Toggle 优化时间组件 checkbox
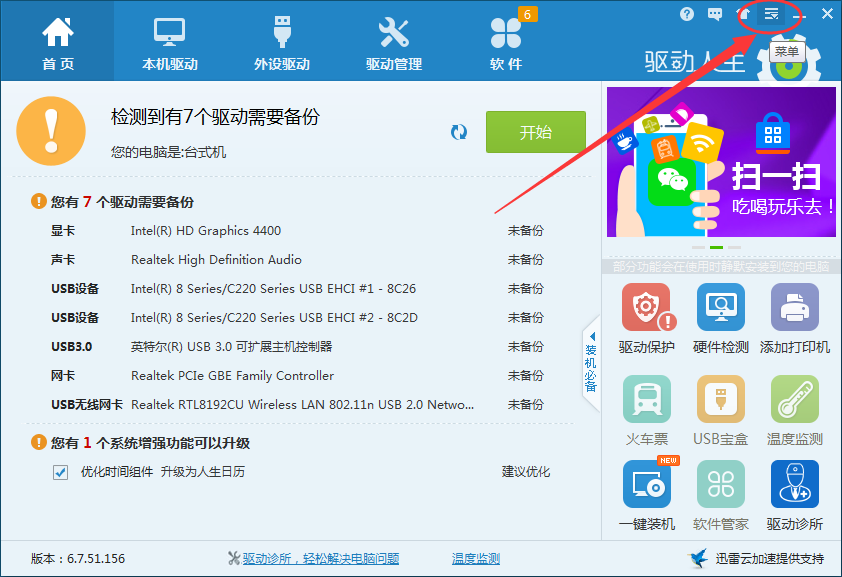 pos(60,472)
